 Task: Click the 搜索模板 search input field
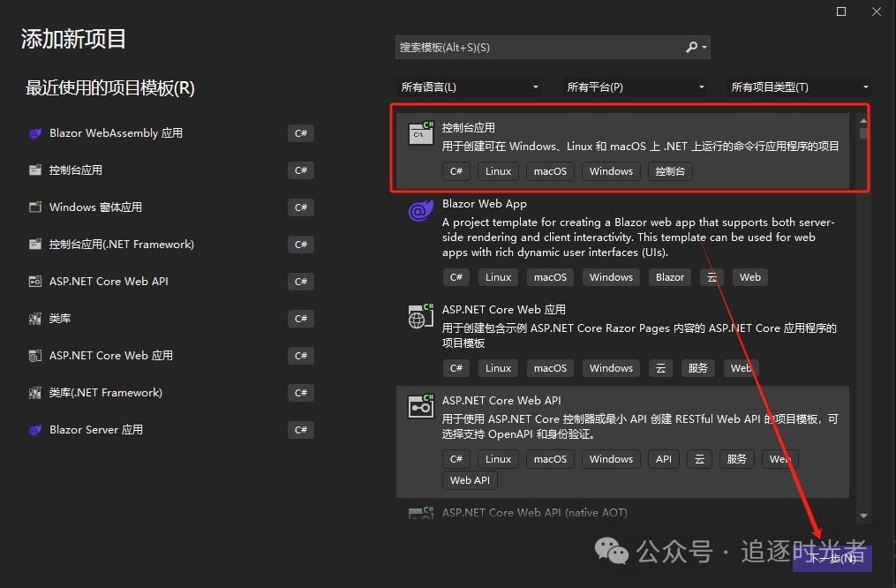click(x=530, y=47)
